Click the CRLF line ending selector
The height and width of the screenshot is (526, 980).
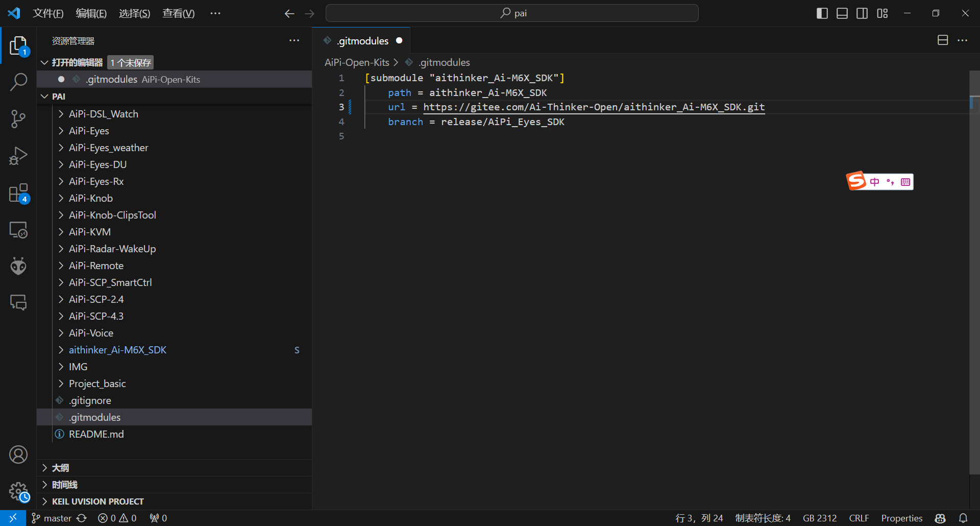coord(859,518)
